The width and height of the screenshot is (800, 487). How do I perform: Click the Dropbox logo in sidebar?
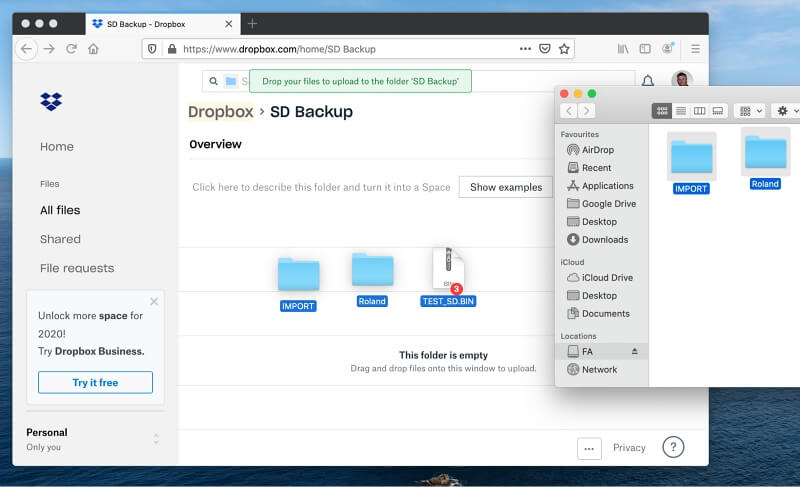(51, 101)
